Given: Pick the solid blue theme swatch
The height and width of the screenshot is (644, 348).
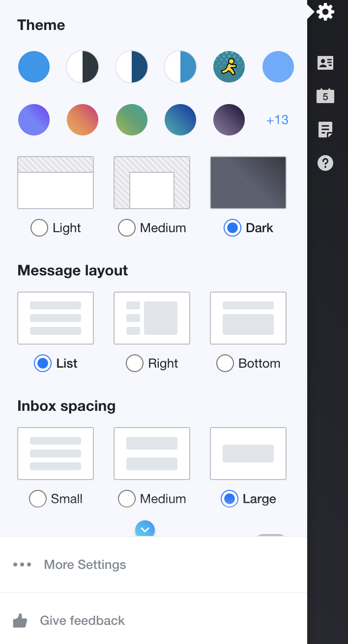Looking at the screenshot, I should click(x=34, y=67).
